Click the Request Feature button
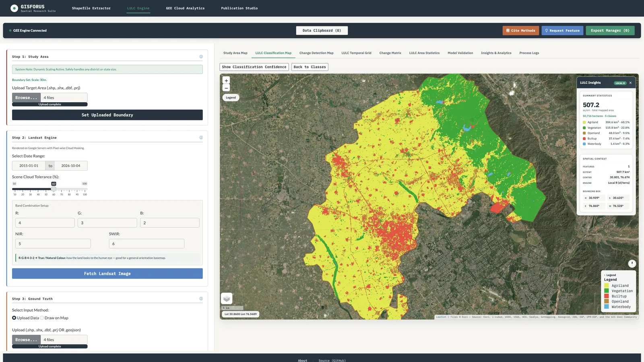Image resolution: width=644 pixels, height=362 pixels. point(562,31)
